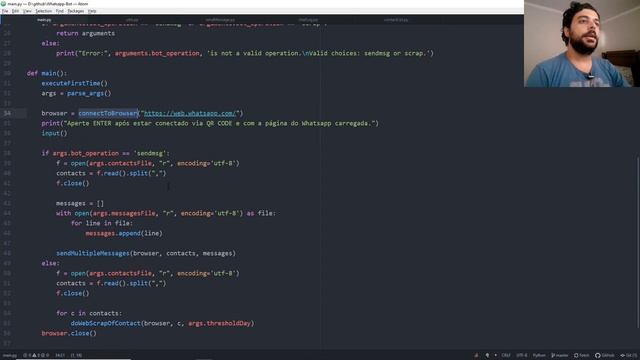
Task: Click the git Fetch button
Action: click(582, 356)
